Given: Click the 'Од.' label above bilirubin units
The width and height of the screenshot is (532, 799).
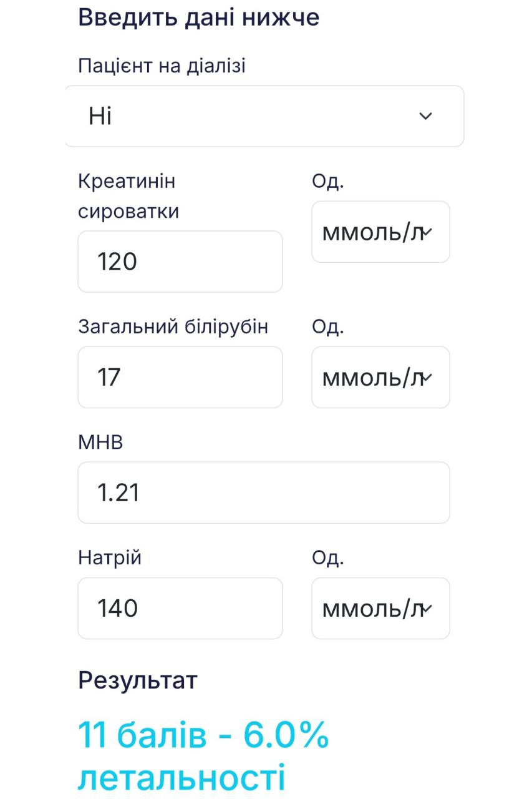Looking at the screenshot, I should click(x=328, y=326).
